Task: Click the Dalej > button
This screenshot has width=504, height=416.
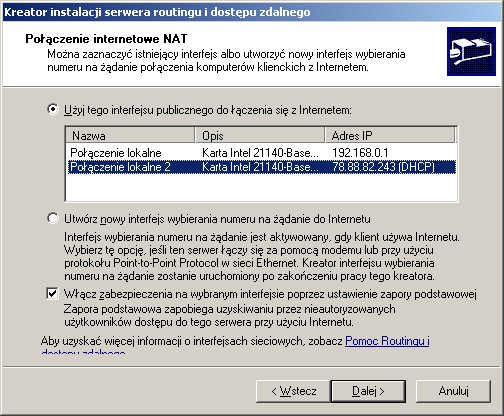Action: pos(368,391)
